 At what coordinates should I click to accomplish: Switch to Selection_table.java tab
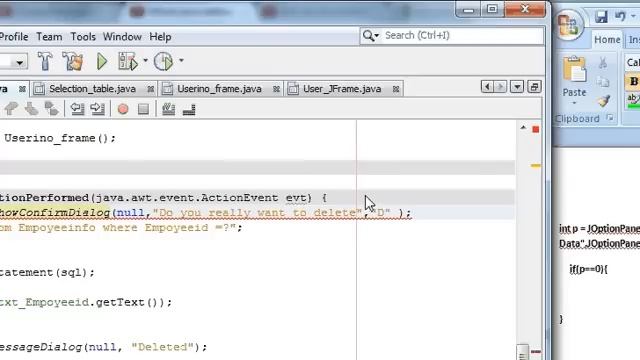[x=92, y=89]
